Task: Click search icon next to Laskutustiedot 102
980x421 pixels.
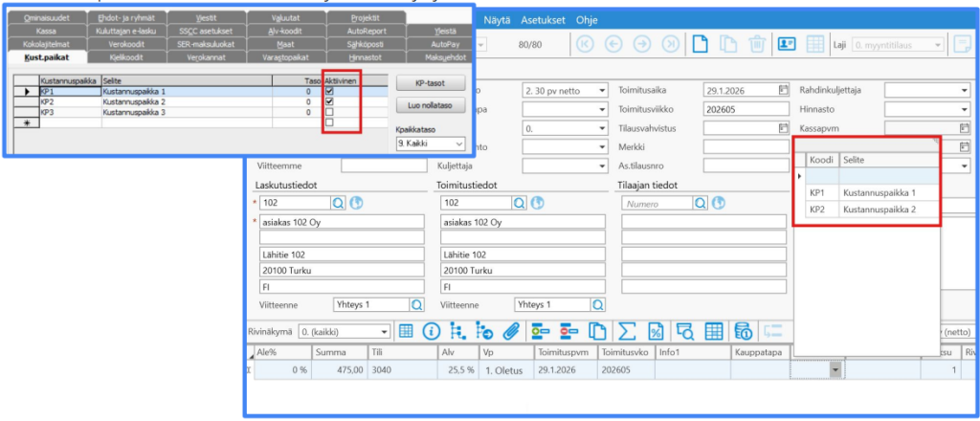Action: (339, 203)
